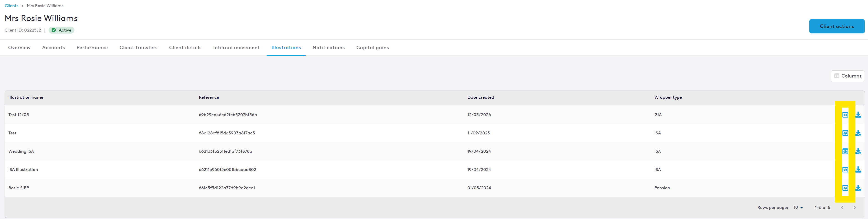This screenshot has width=868, height=219.
Task: Download the 11/09/2025 Test illustration
Action: click(858, 133)
